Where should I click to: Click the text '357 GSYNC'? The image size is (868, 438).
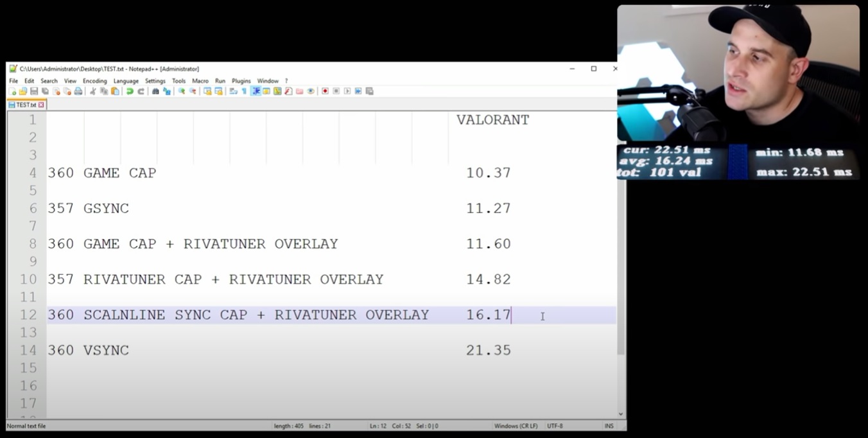88,209
